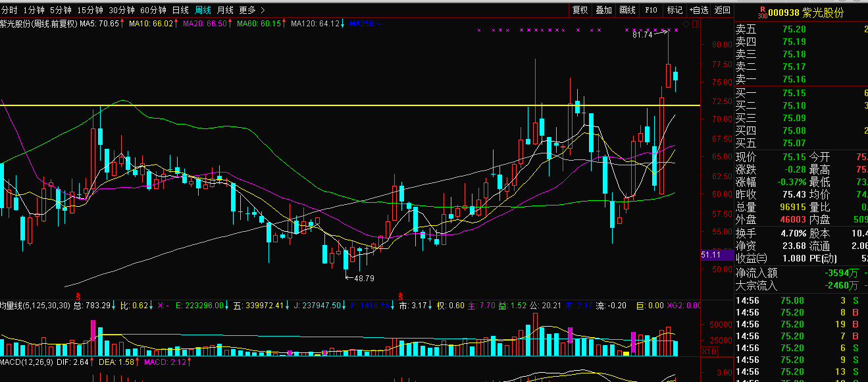
Task: Select the 周线 weekly chart tab
Action: [x=203, y=10]
